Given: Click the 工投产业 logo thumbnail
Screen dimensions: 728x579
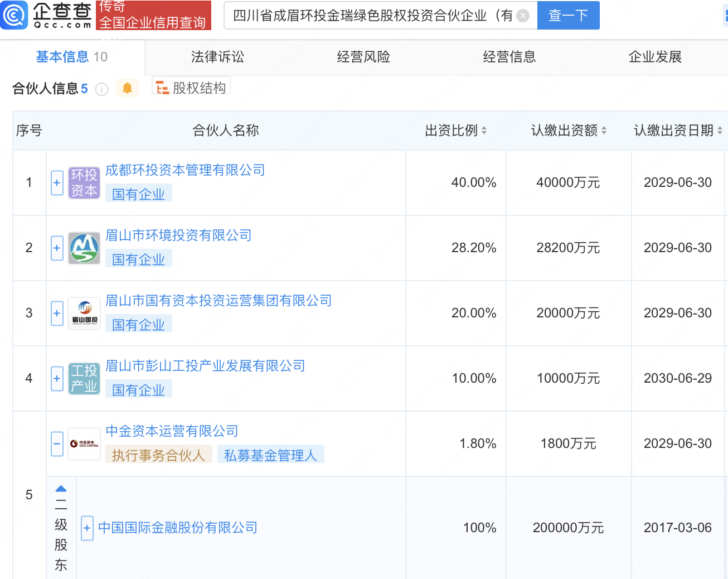Looking at the screenshot, I should pos(84,379).
